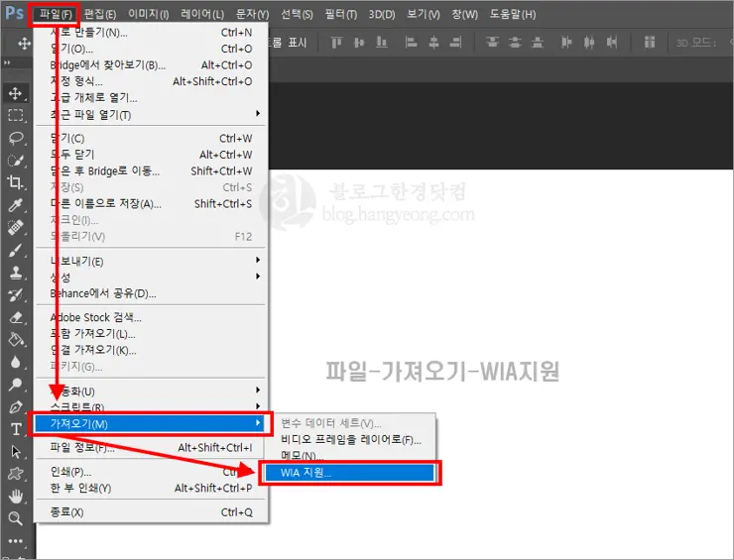Click the Photoshop Ps logo
Image resolution: width=734 pixels, height=560 pixels.
pyautogui.click(x=14, y=13)
